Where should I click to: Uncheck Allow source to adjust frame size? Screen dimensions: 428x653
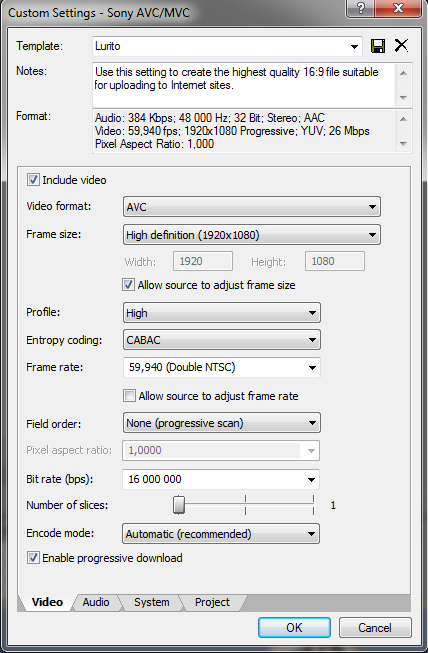tap(128, 285)
